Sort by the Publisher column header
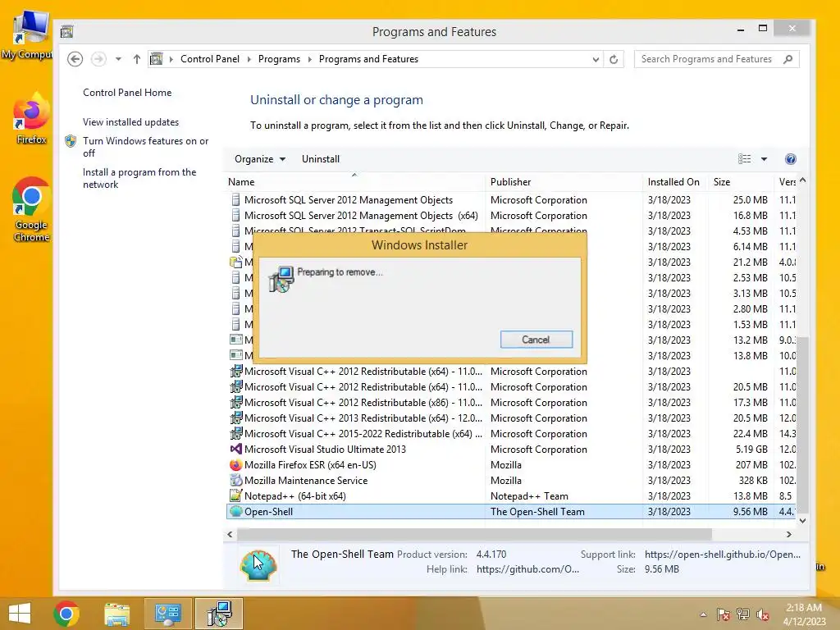840x630 pixels. click(564, 182)
